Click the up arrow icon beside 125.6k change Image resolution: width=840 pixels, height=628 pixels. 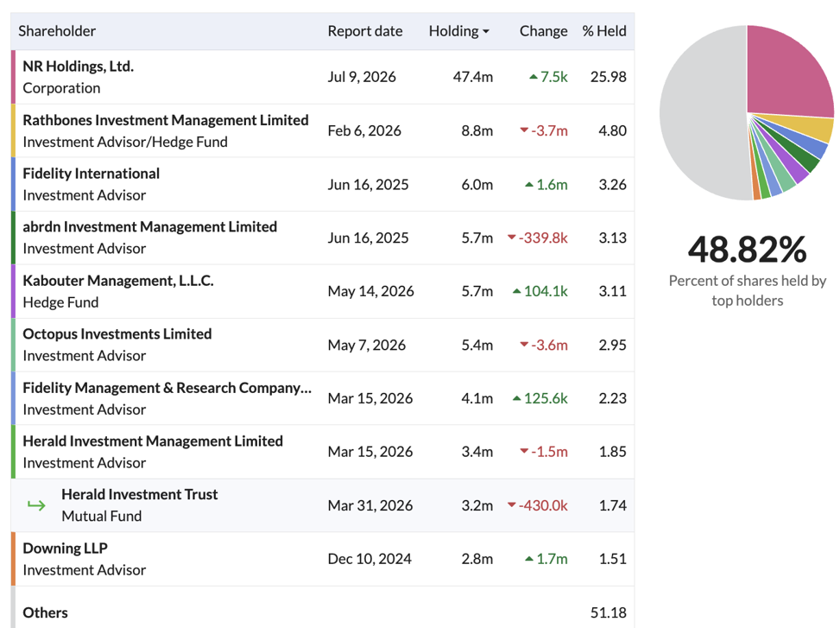(x=517, y=398)
